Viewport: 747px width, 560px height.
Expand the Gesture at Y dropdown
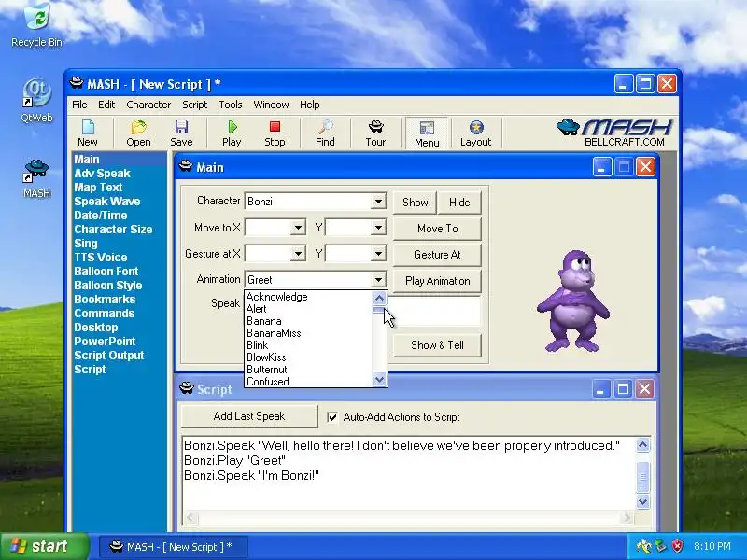[x=378, y=254]
